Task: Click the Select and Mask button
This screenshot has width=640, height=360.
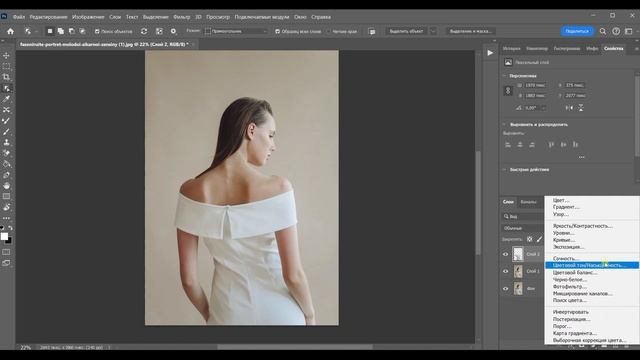Action: pyautogui.click(x=470, y=31)
